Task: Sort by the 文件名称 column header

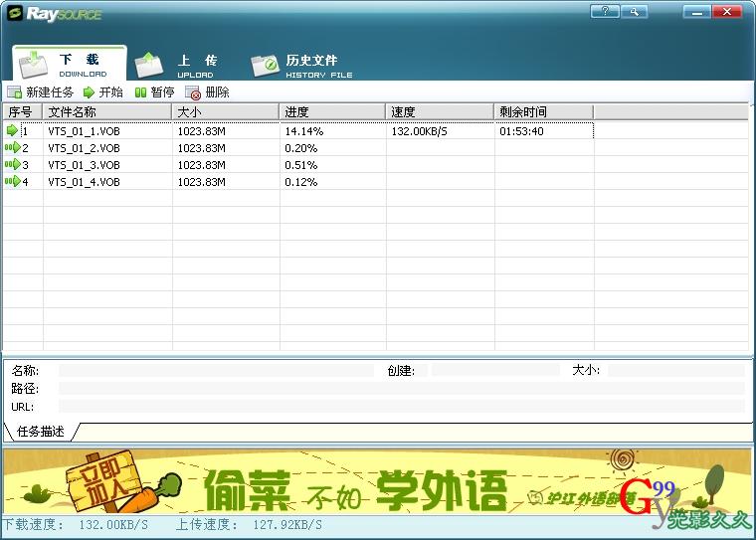Action: click(x=107, y=111)
